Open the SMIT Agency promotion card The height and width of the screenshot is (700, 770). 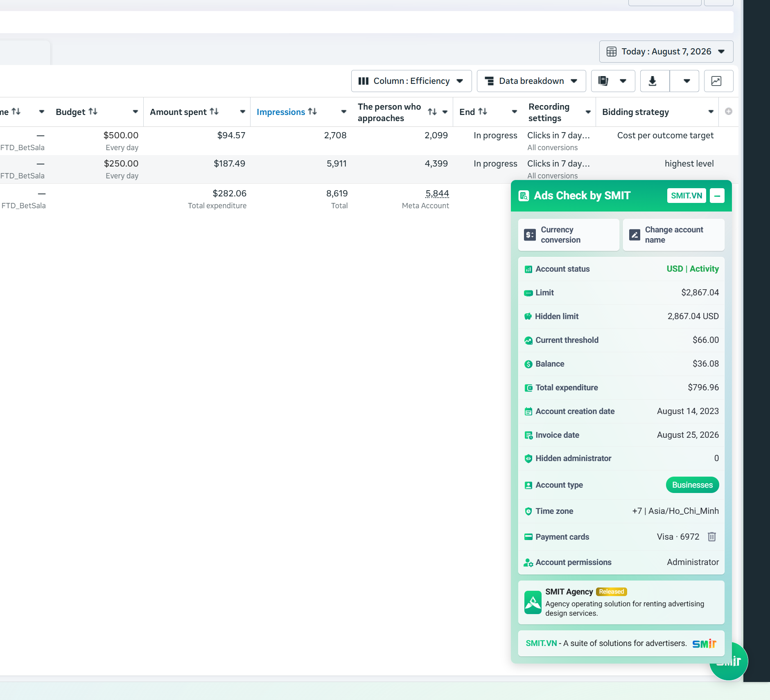[x=621, y=602]
